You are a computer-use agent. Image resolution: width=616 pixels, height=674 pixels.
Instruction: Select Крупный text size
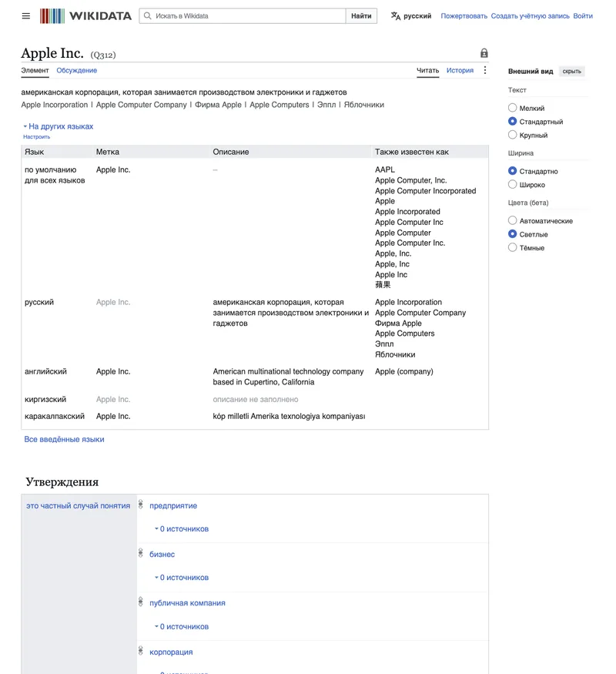(x=512, y=135)
